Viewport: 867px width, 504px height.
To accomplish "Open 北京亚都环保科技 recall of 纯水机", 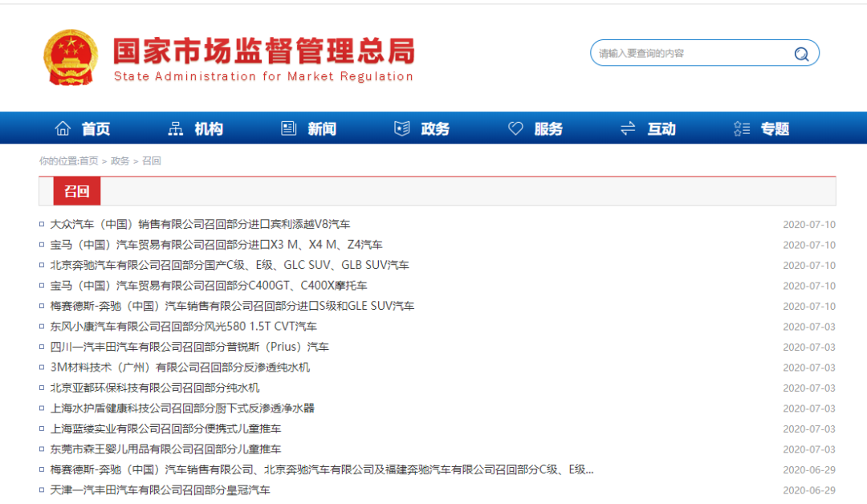I will click(155, 388).
